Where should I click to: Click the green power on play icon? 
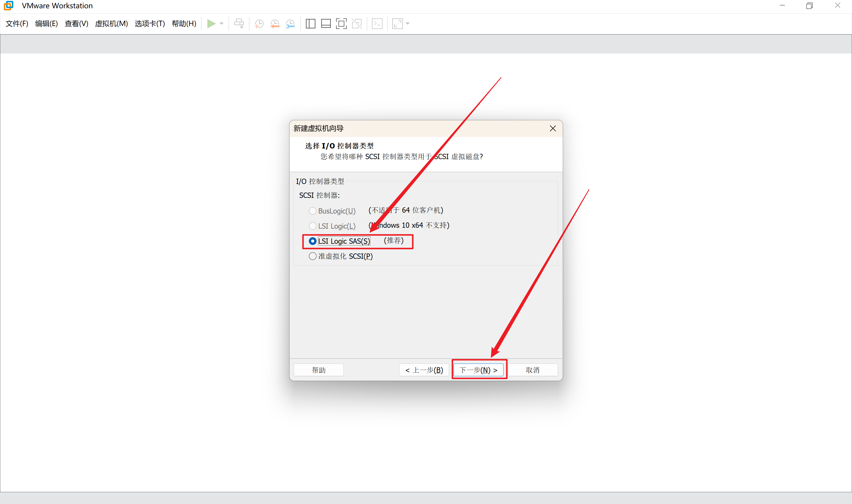pyautogui.click(x=211, y=24)
